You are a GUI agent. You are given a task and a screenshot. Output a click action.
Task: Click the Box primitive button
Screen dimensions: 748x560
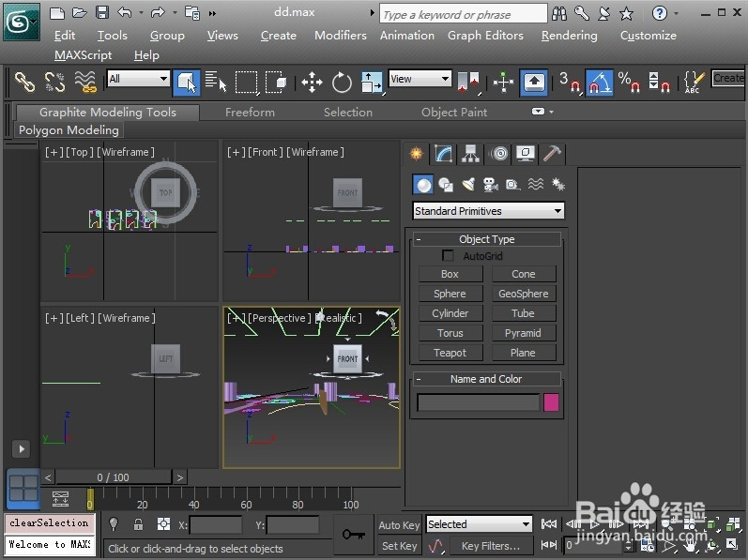pos(450,274)
